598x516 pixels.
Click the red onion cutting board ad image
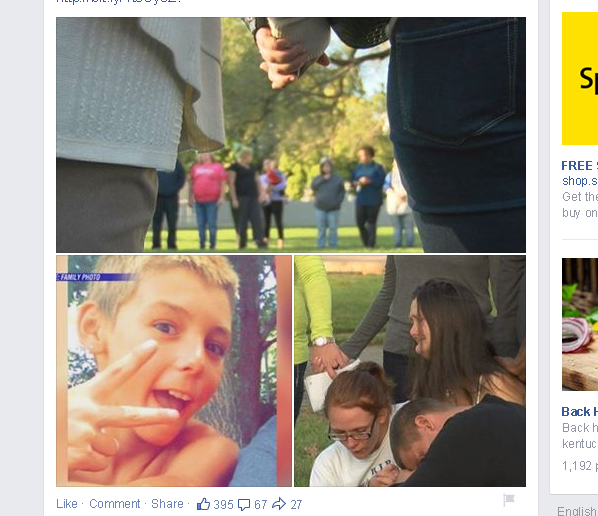pyautogui.click(x=580, y=324)
